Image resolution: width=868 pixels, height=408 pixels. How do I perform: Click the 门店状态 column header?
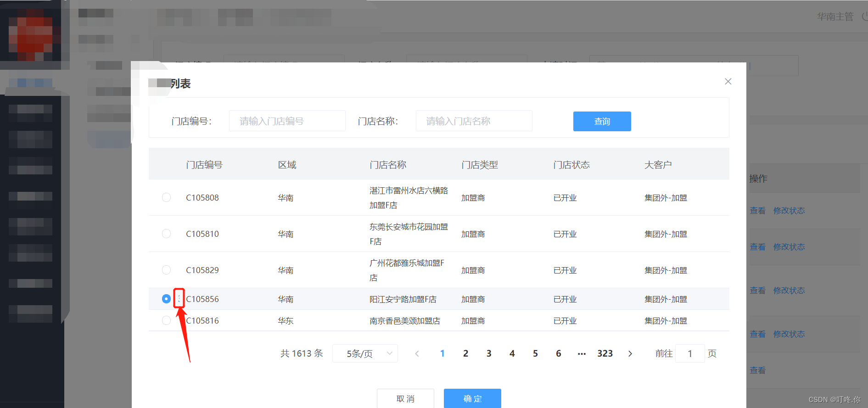[571, 165]
